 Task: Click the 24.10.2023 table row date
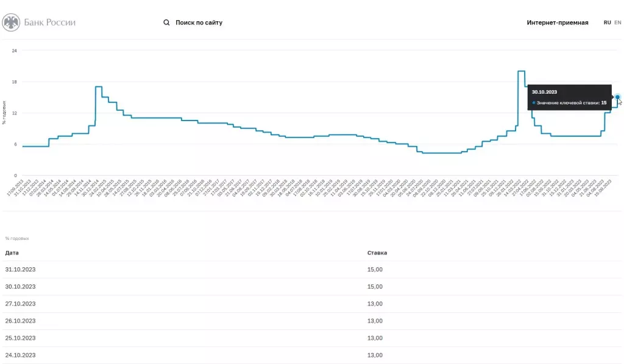point(20,355)
